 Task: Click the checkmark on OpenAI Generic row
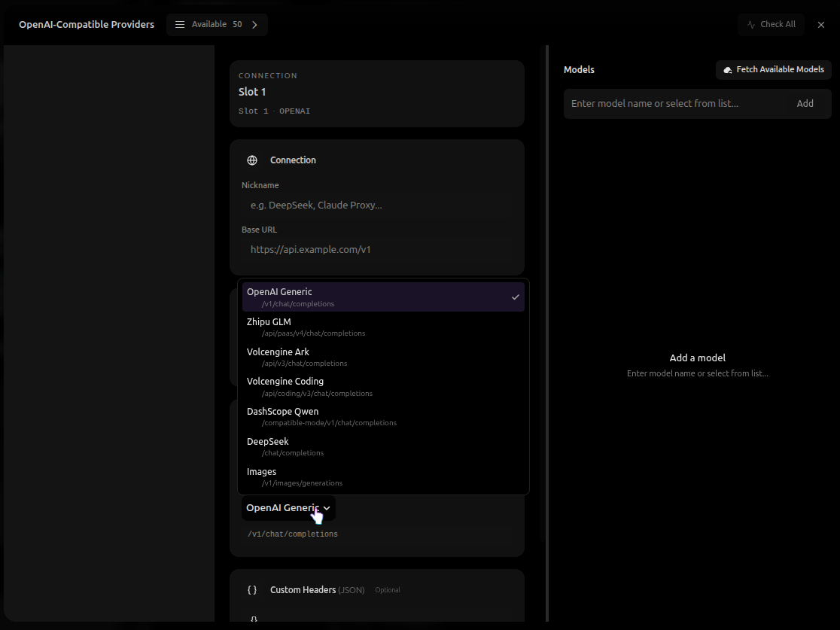pos(516,297)
